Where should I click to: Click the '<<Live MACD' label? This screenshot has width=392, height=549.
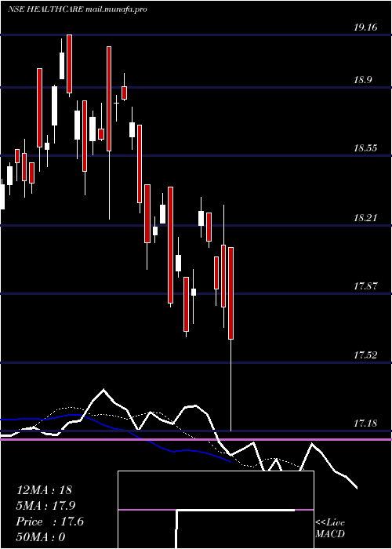pyautogui.click(x=330, y=529)
